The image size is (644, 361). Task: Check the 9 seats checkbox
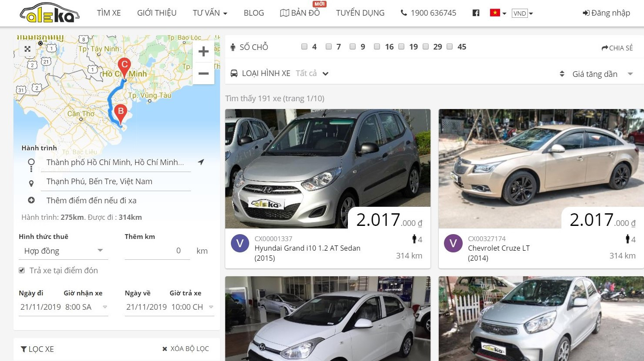(353, 46)
